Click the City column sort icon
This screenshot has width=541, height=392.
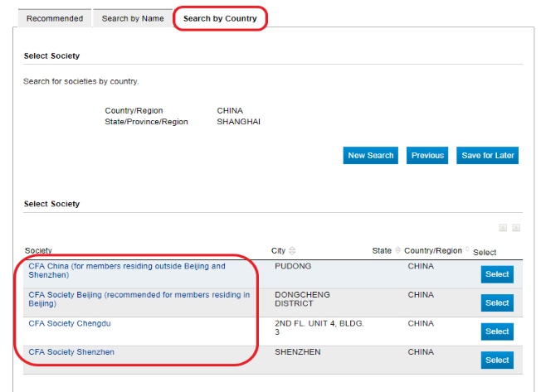pyautogui.click(x=292, y=251)
